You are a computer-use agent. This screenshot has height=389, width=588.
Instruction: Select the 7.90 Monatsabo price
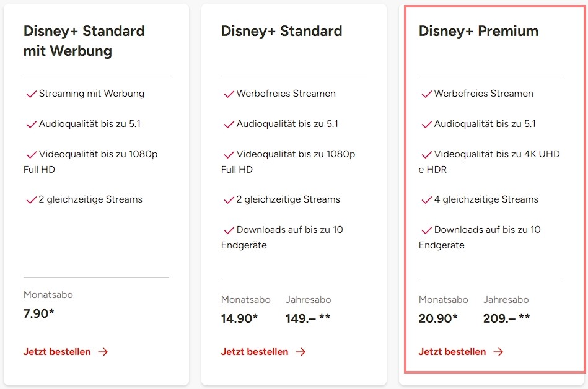[x=38, y=313]
